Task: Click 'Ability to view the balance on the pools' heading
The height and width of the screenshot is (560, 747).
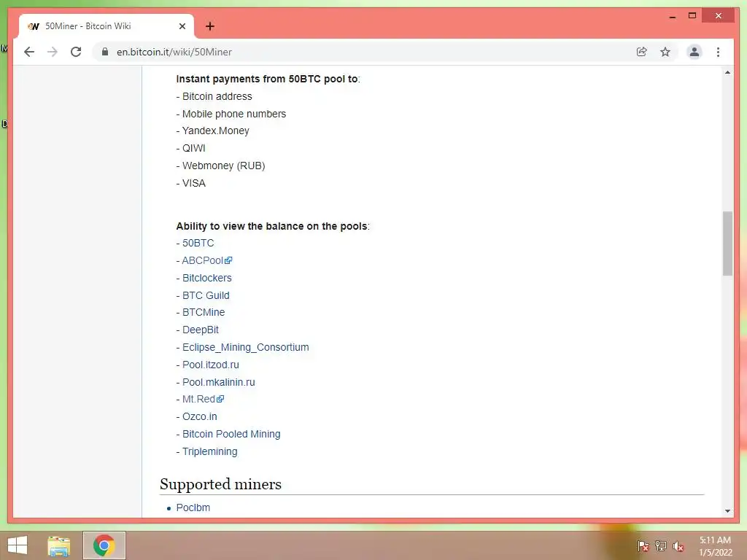Action: pyautogui.click(x=271, y=226)
